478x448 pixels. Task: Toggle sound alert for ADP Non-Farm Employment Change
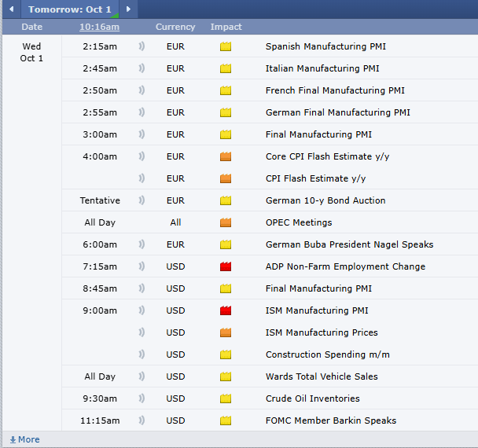(x=142, y=266)
